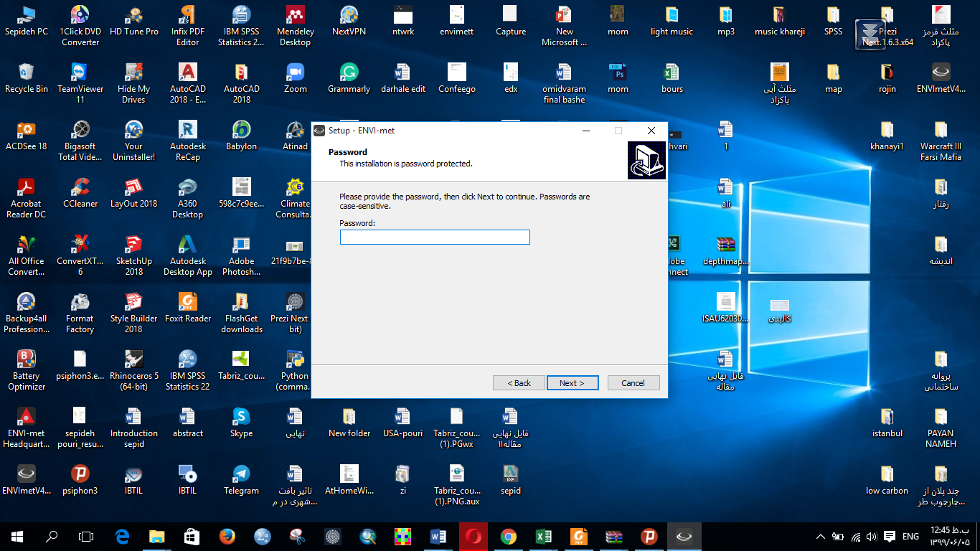Open taskbar search icon
Image resolution: width=980 pixels, height=551 pixels.
pos(52,536)
